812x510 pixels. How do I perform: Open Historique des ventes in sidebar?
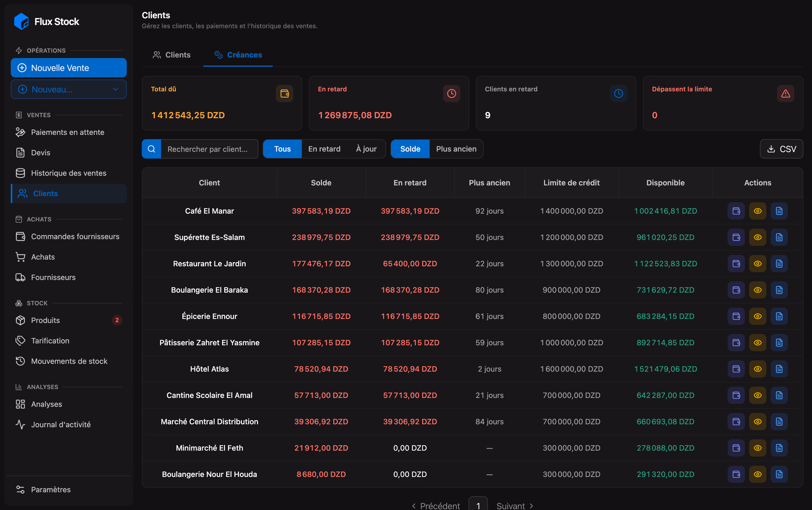pos(69,173)
